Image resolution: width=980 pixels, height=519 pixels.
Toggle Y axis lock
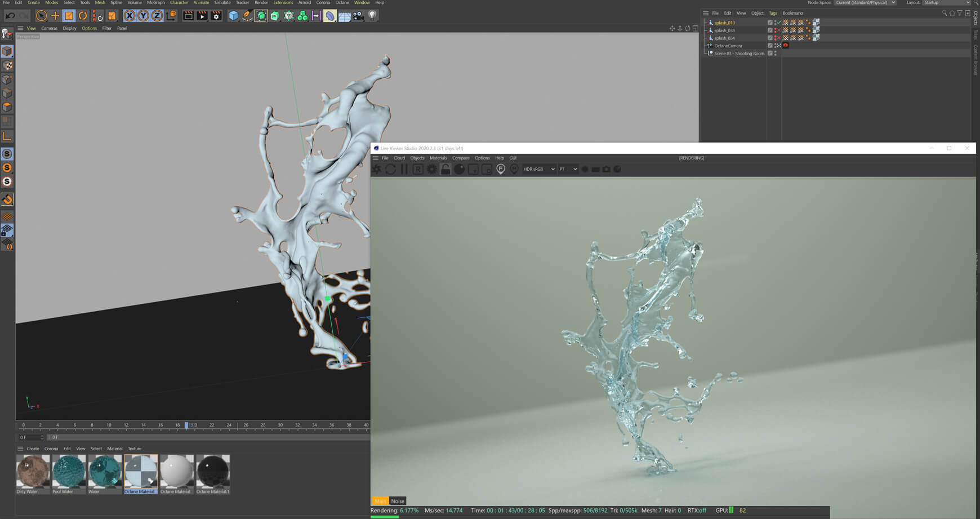[144, 16]
